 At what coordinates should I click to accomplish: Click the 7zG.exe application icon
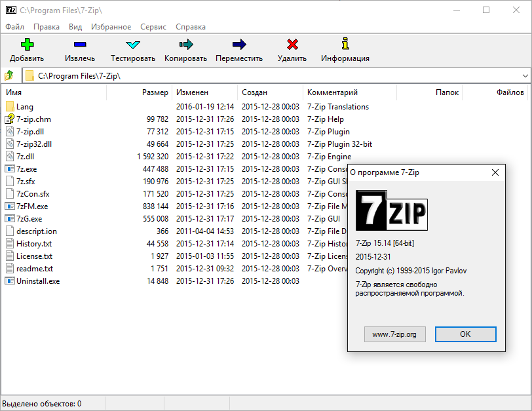[x=10, y=218]
